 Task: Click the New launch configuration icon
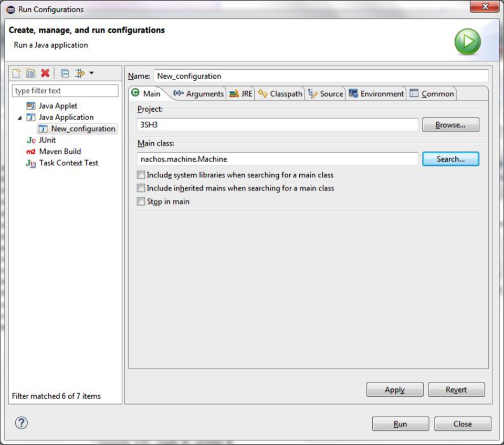coord(17,73)
